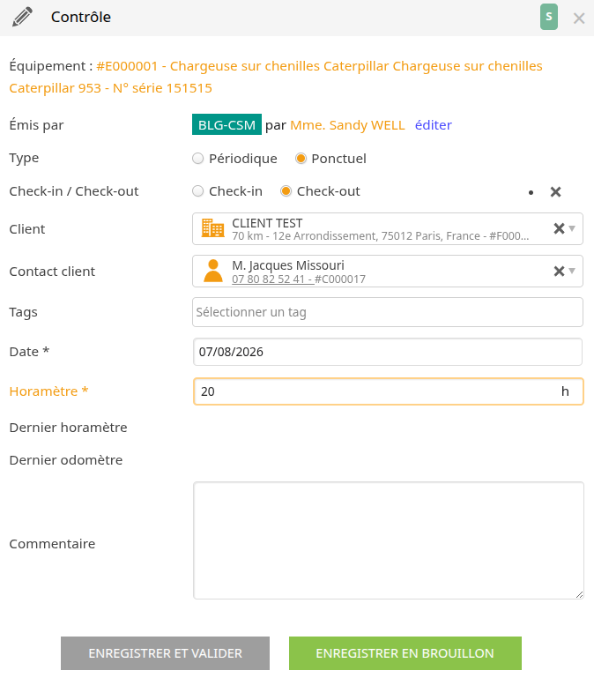Click the green S user avatar badge
This screenshot has width=594, height=700.
548,17
